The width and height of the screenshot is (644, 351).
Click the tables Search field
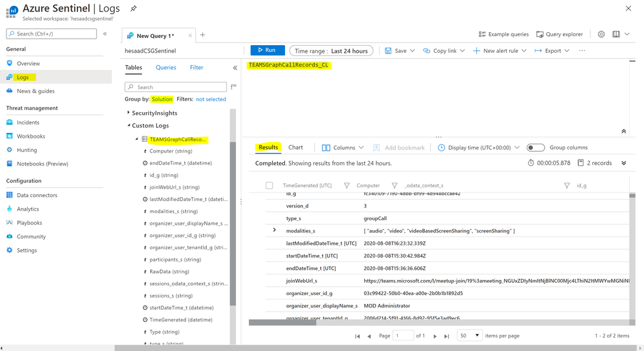175,87
